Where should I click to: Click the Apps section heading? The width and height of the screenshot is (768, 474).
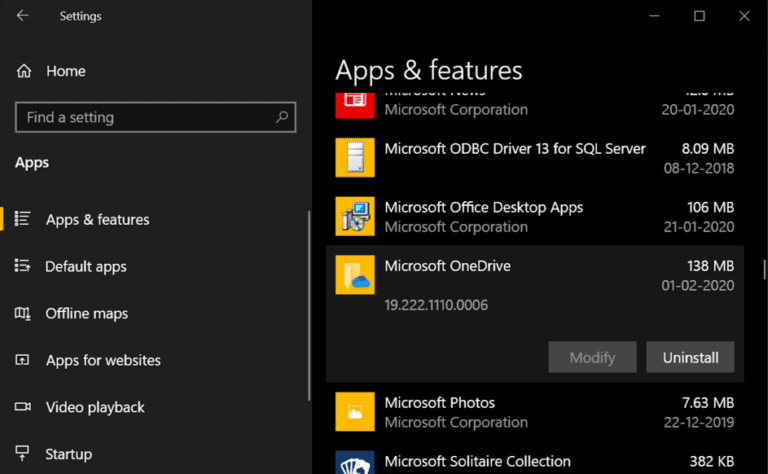point(32,163)
